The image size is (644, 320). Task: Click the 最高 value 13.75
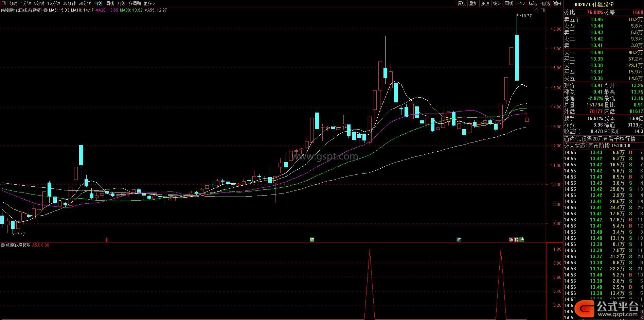[x=637, y=92]
